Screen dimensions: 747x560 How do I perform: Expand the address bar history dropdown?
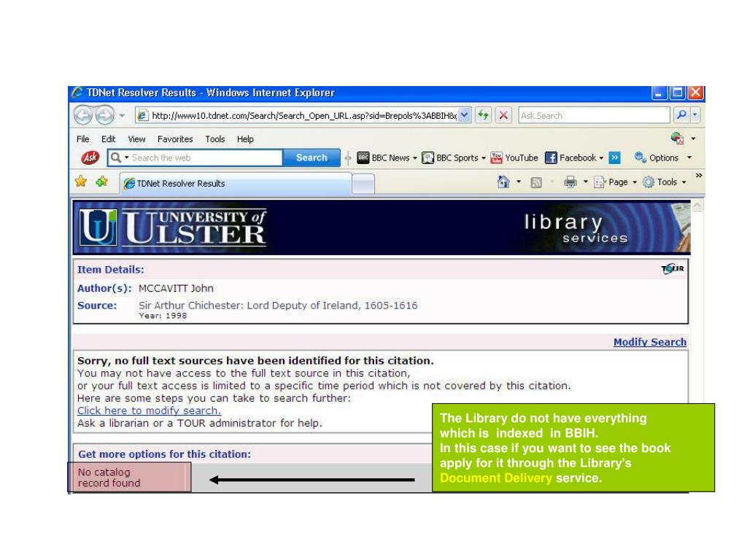pyautogui.click(x=465, y=115)
